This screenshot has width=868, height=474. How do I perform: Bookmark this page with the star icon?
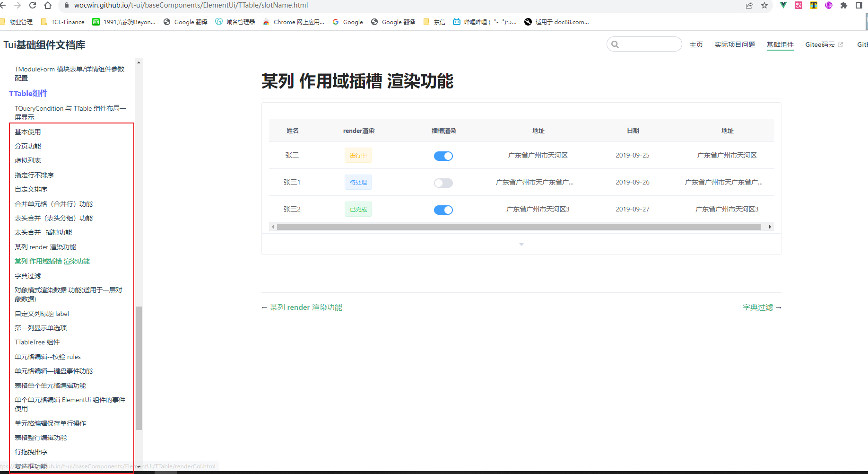(764, 5)
